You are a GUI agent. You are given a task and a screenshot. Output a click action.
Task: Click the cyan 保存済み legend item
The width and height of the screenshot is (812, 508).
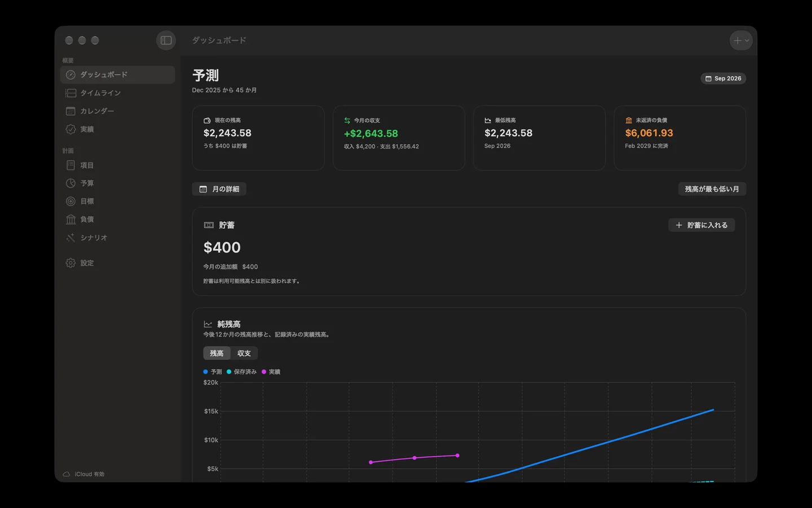241,372
